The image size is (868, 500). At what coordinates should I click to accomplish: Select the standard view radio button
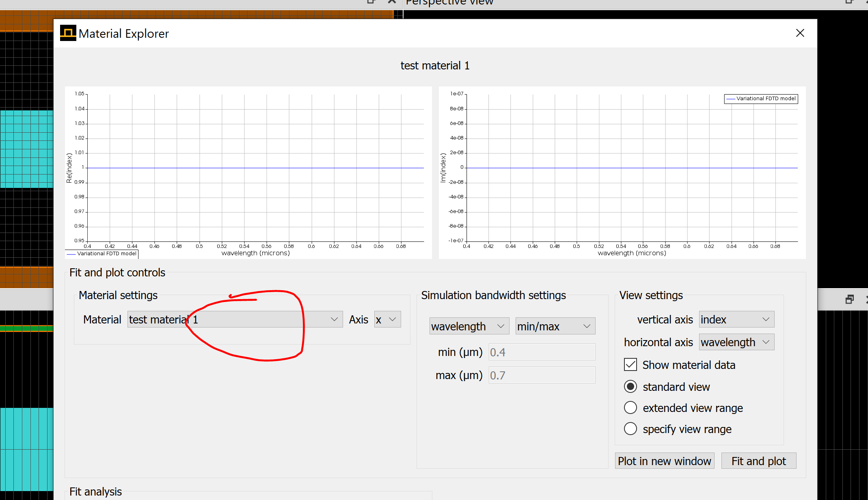pyautogui.click(x=630, y=387)
